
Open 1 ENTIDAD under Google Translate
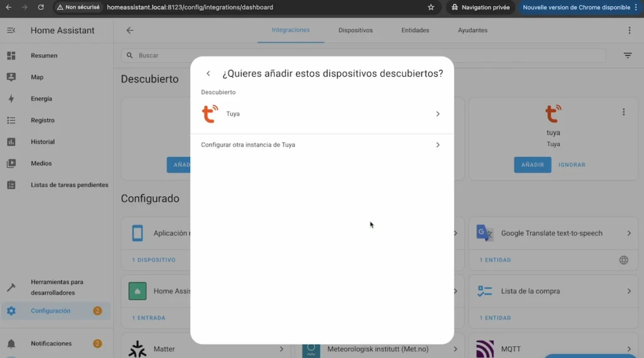[x=495, y=260]
